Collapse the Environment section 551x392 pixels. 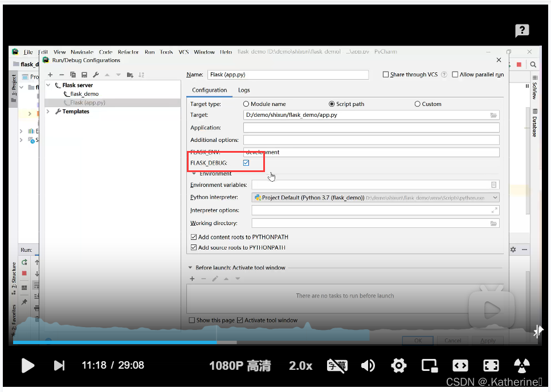tap(194, 174)
